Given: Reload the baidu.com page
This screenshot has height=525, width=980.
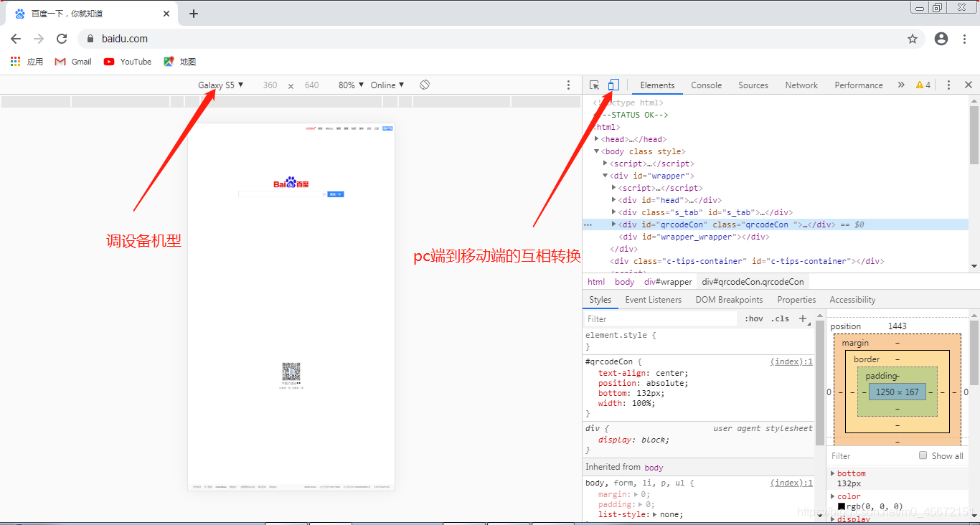Looking at the screenshot, I should tap(62, 39).
